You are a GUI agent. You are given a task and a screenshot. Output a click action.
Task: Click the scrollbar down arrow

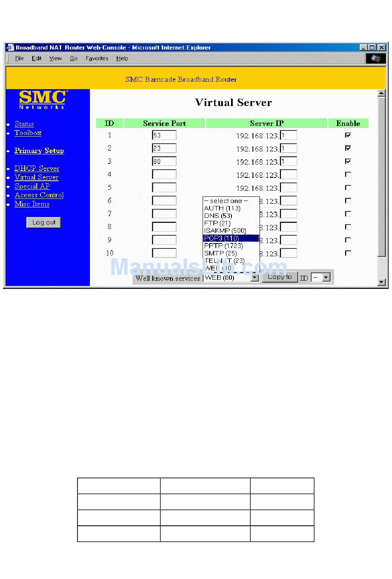pos(382,282)
